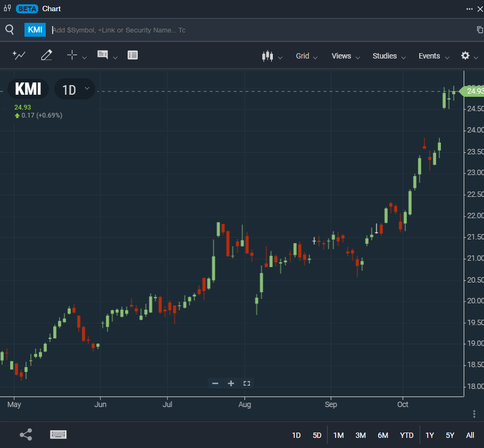Expand the crosshair tool dropdown arrow
Image resolution: width=484 pixels, height=448 pixels.
click(84, 57)
